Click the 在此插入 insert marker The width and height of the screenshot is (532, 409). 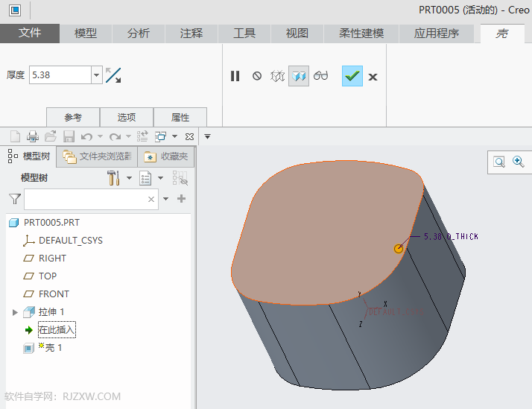tap(57, 329)
